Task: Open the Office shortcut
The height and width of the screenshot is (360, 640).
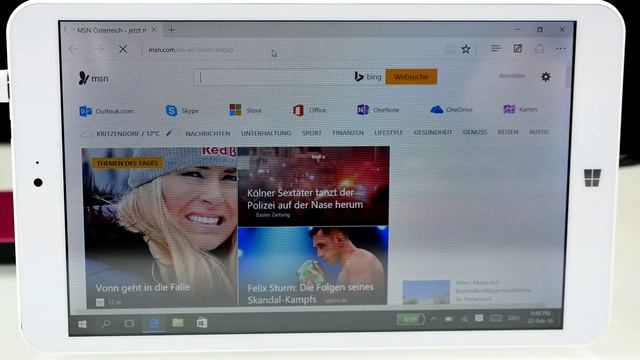Action: pyautogui.click(x=309, y=110)
